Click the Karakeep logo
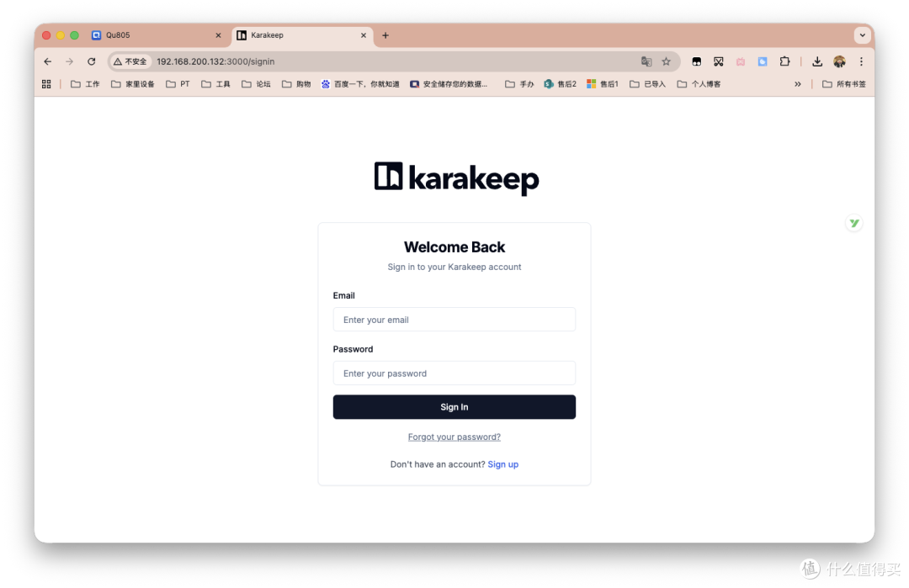 click(456, 177)
